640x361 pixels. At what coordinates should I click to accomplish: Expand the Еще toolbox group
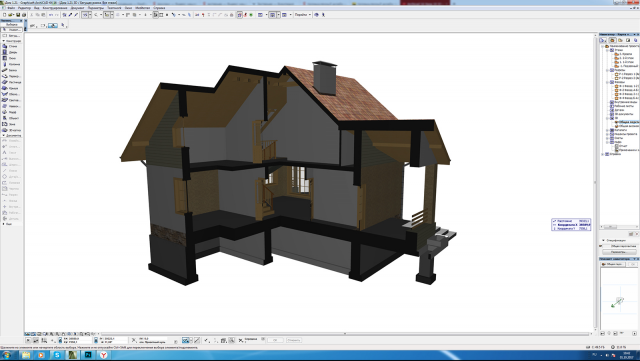[4, 224]
